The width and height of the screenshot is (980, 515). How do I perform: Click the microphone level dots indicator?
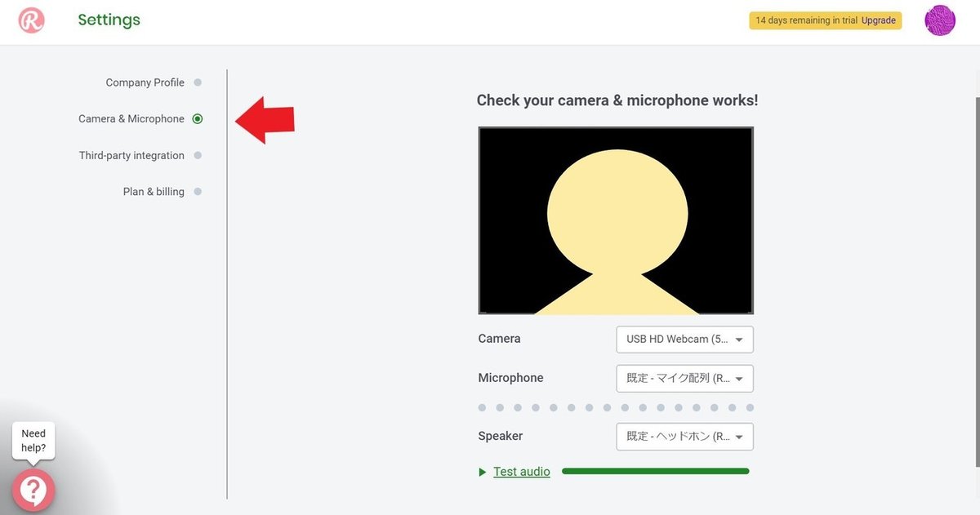click(614, 407)
